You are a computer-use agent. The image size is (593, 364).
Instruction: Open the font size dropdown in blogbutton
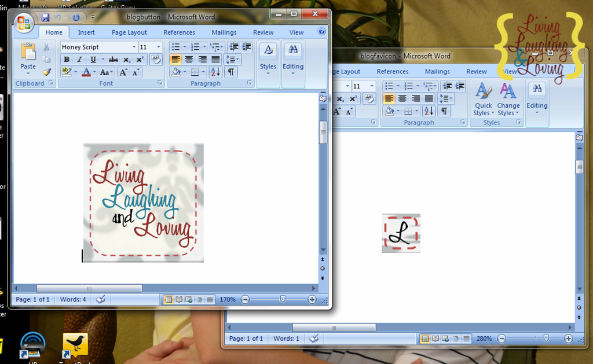click(159, 47)
